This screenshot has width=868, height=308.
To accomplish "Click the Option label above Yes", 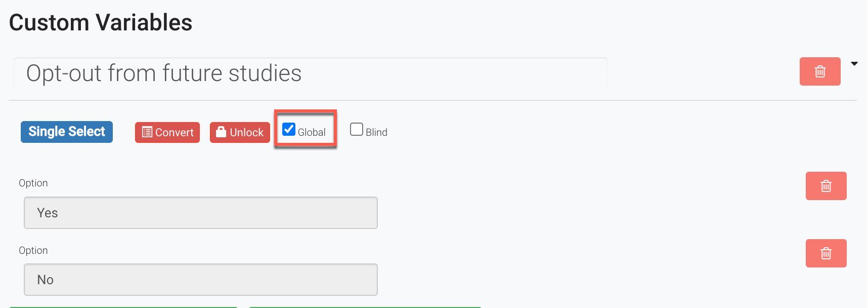I will pyautogui.click(x=33, y=183).
